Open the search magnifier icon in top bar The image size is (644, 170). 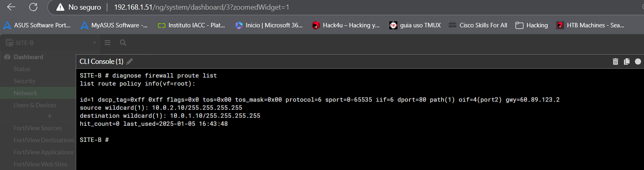click(123, 43)
